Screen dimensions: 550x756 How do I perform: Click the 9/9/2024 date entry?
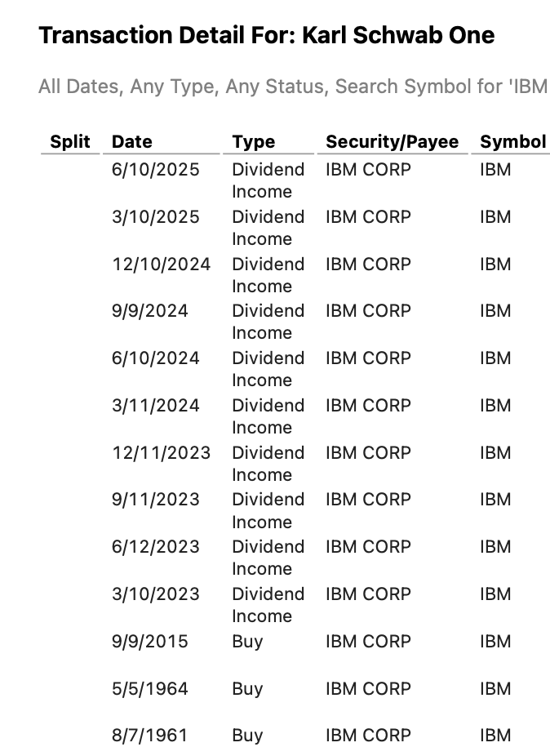[x=149, y=311]
